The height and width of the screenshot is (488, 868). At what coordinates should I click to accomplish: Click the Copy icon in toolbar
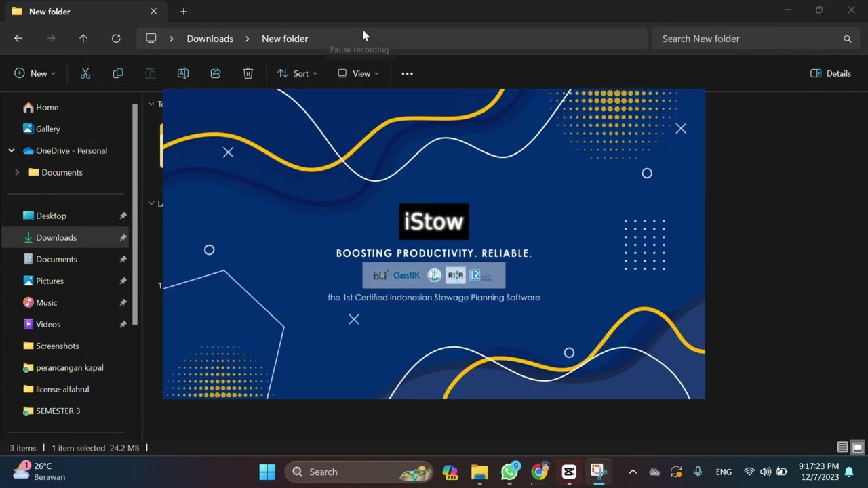click(118, 73)
